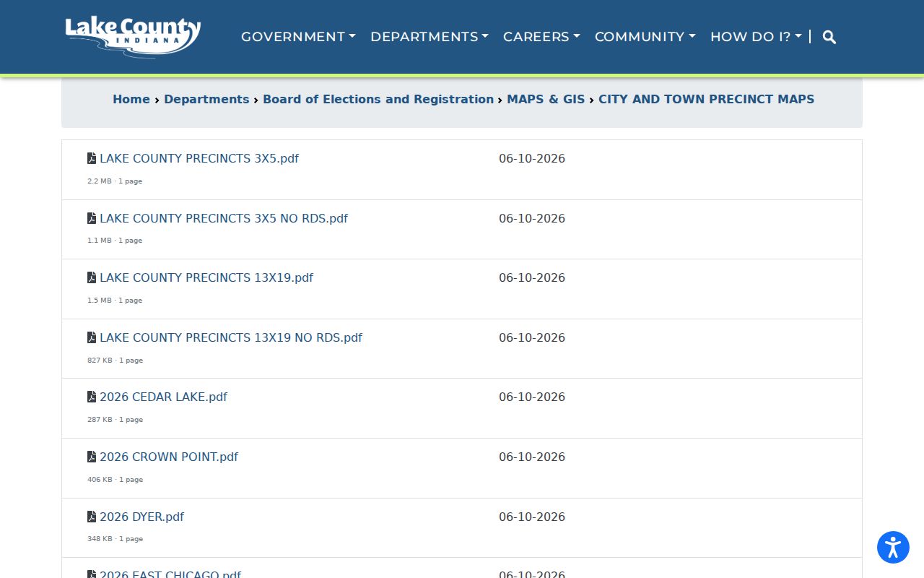924x578 pixels.
Task: Click CITY AND TOWN PRECINCT MAPS breadcrumb
Action: click(x=706, y=99)
